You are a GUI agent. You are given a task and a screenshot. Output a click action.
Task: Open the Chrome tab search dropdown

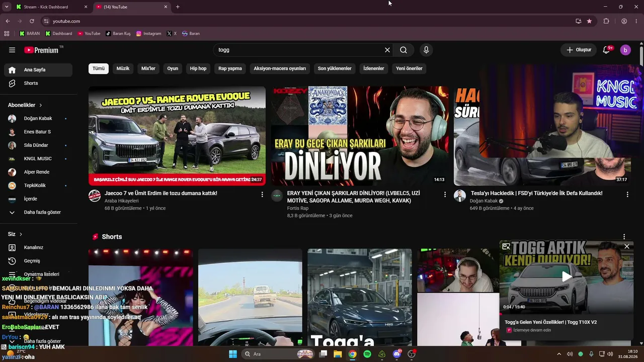[7, 7]
